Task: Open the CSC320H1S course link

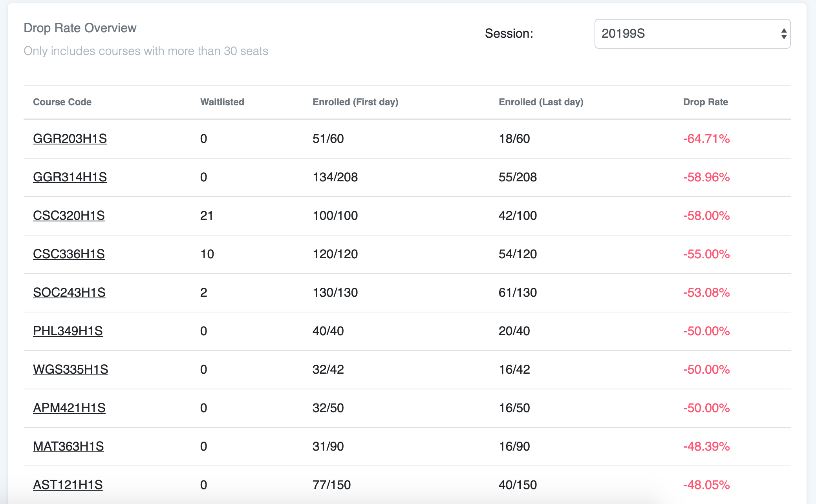Action: 69,215
